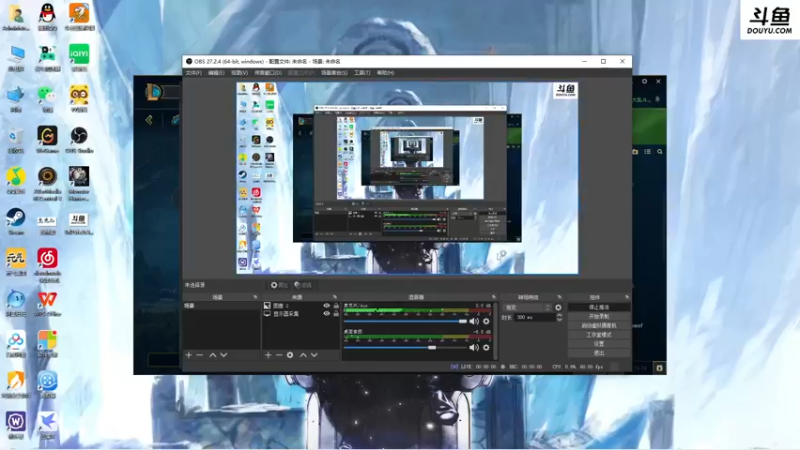Open the 场景集合(S) menu

pyautogui.click(x=334, y=73)
